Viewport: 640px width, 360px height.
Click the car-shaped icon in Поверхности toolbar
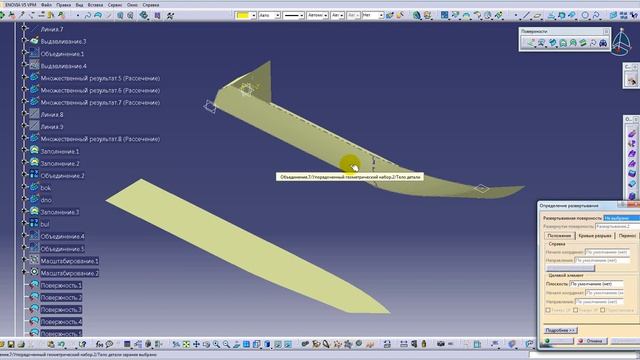pos(603,43)
